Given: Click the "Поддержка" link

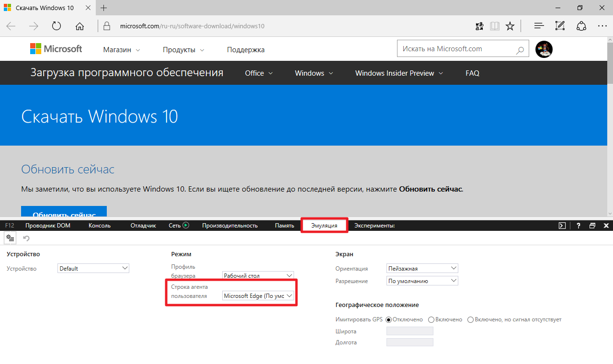Looking at the screenshot, I should 246,50.
